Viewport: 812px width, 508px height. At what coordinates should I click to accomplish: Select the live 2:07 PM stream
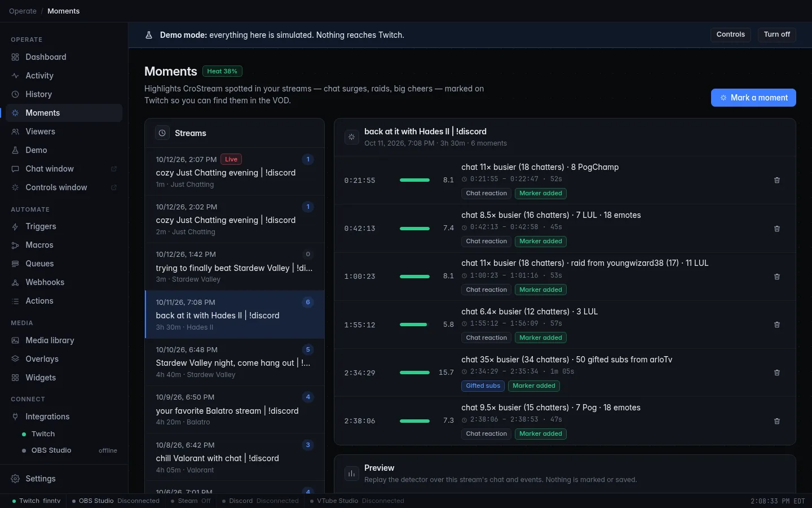coord(235,172)
